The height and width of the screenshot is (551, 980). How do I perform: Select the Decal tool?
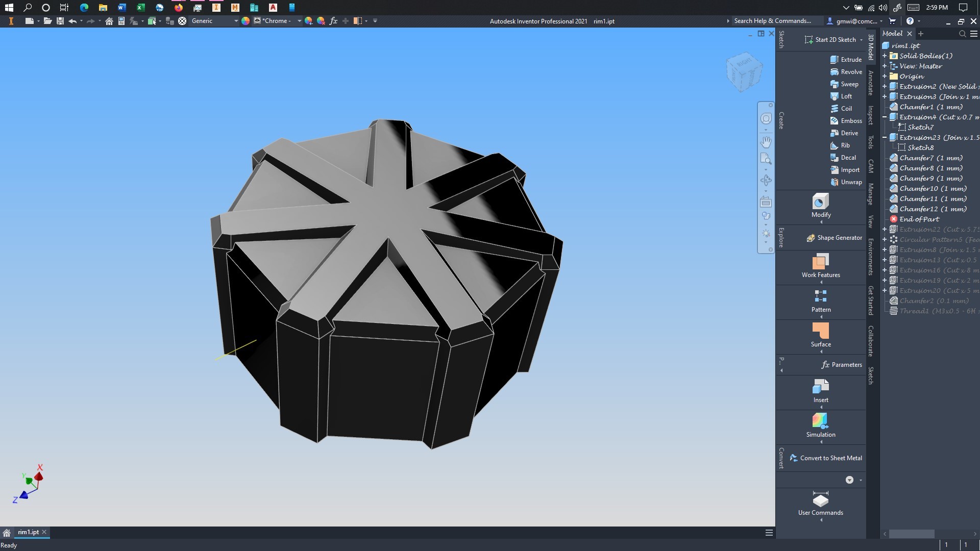pos(845,157)
